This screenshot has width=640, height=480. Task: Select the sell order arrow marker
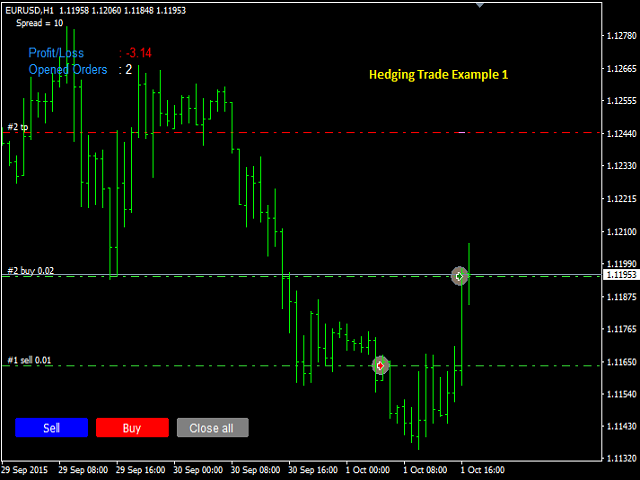coord(380,365)
